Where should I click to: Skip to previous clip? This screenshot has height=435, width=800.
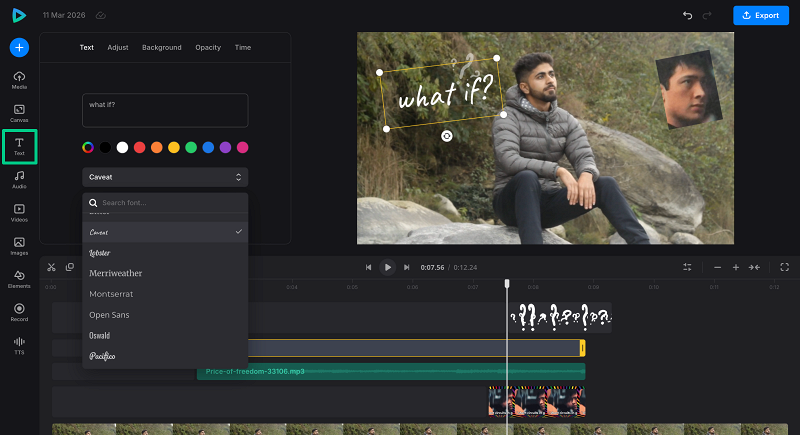368,267
